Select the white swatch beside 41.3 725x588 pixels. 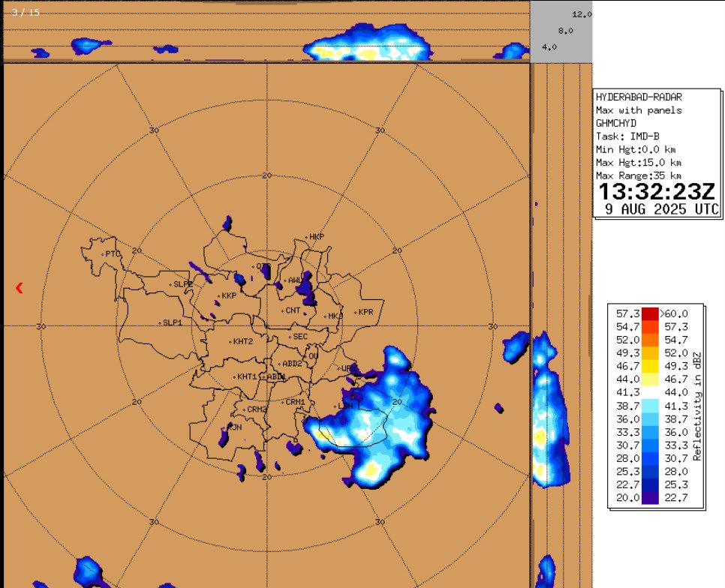[650, 392]
